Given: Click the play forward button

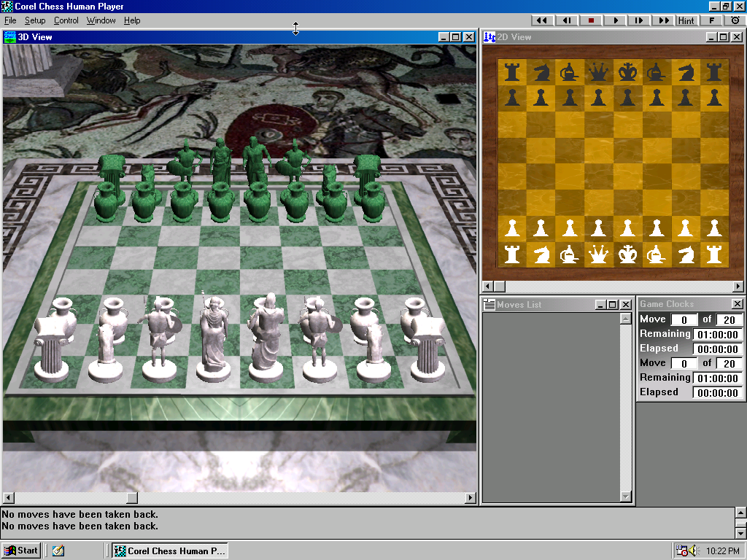Looking at the screenshot, I should point(615,20).
